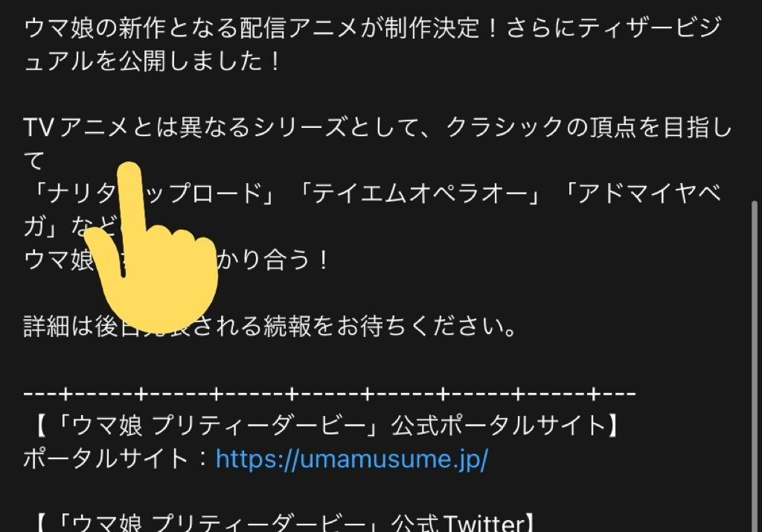The width and height of the screenshot is (762, 532).
Task: Click the クラシックの頂点を目指し phrase
Action: coord(589,127)
